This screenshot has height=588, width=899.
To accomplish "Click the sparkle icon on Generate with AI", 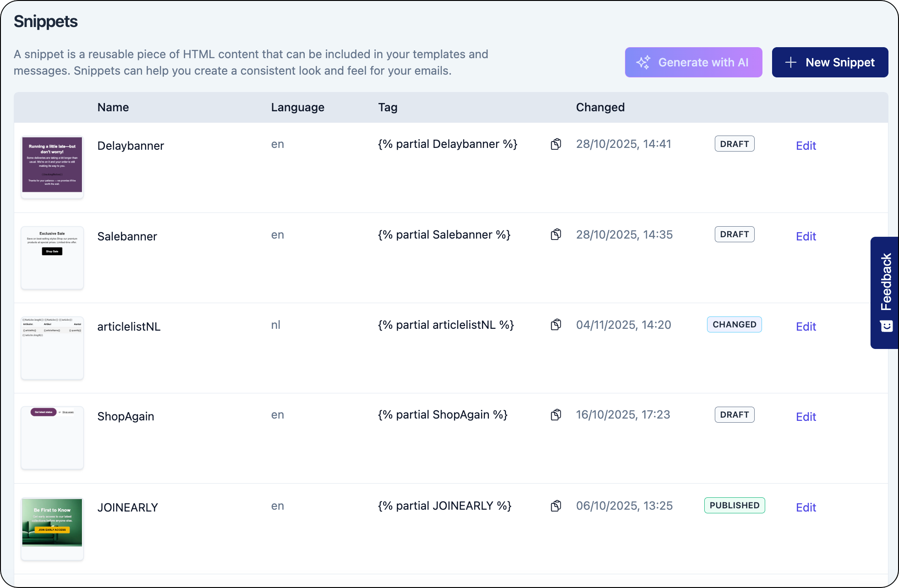I will click(x=643, y=62).
